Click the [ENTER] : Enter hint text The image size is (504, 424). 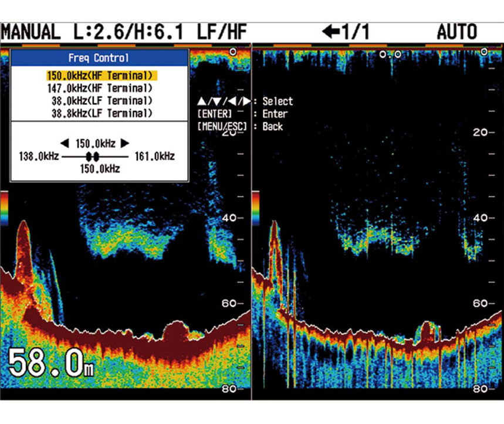pos(243,114)
